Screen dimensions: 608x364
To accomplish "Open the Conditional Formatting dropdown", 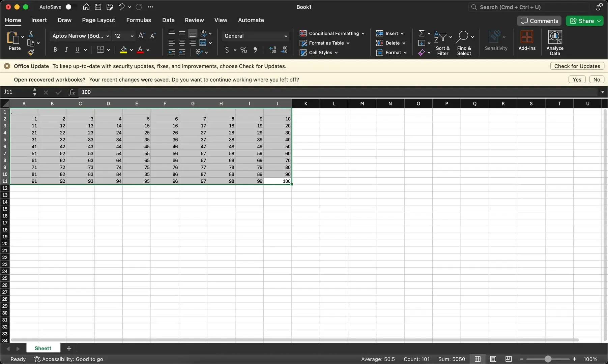I will pos(332,33).
